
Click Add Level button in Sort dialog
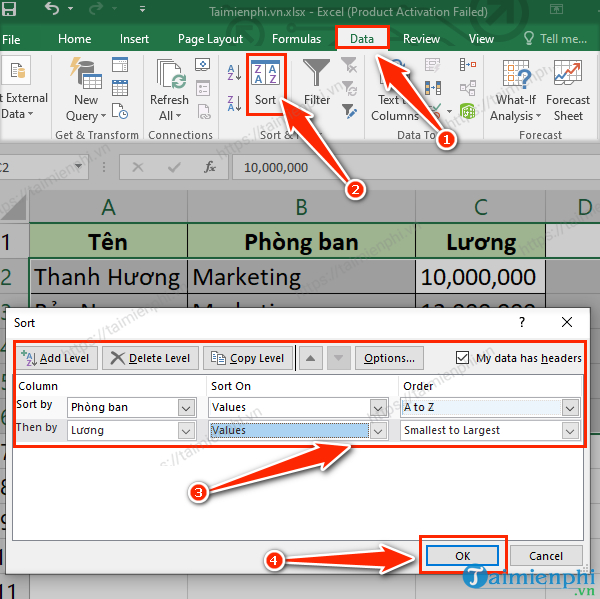click(56, 358)
